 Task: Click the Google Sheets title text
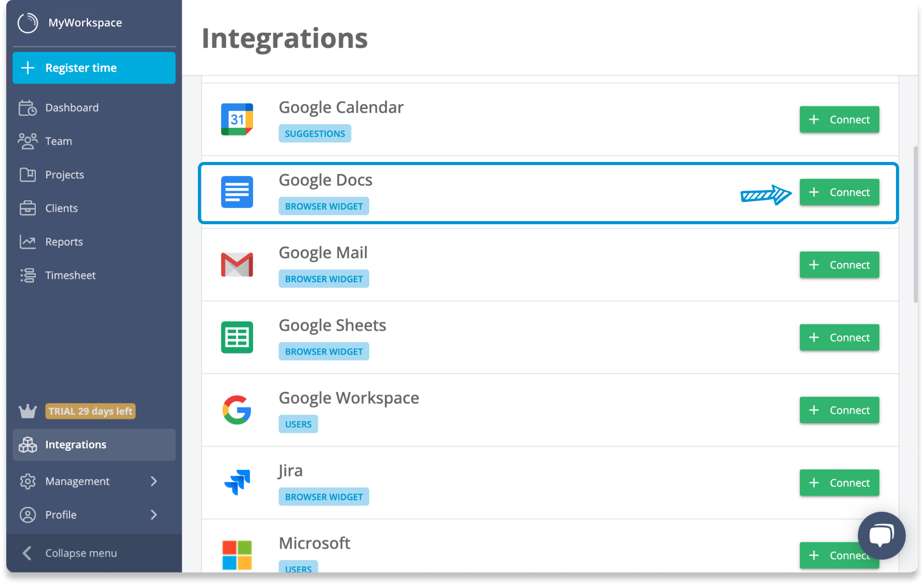[332, 325]
